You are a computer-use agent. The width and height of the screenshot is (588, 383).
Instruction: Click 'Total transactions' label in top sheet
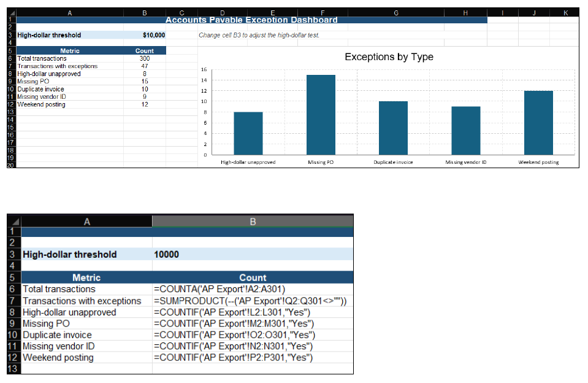click(x=42, y=58)
